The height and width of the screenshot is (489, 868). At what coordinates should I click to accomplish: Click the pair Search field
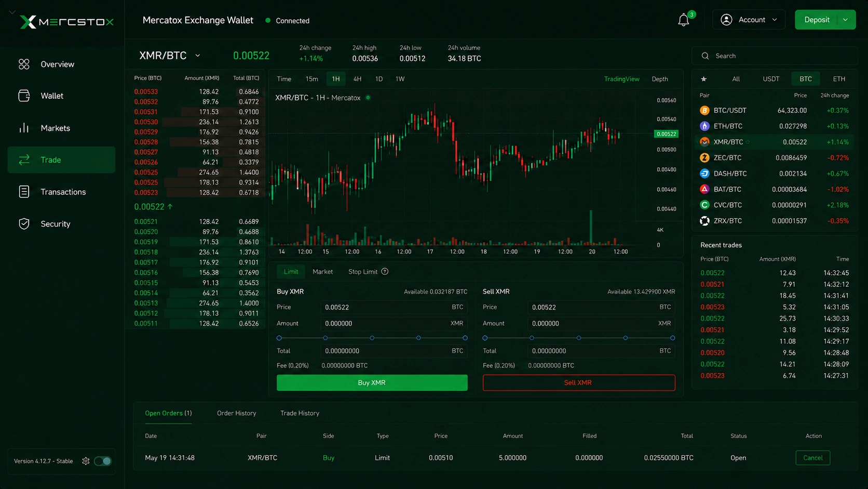click(x=775, y=56)
